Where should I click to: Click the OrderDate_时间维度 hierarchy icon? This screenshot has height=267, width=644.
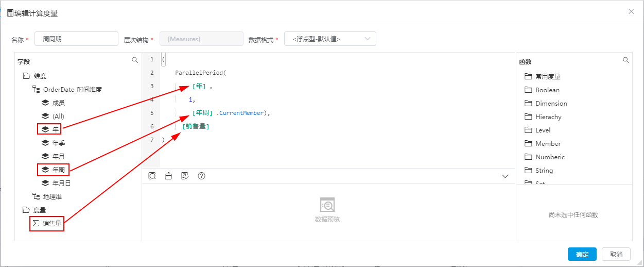[36, 89]
